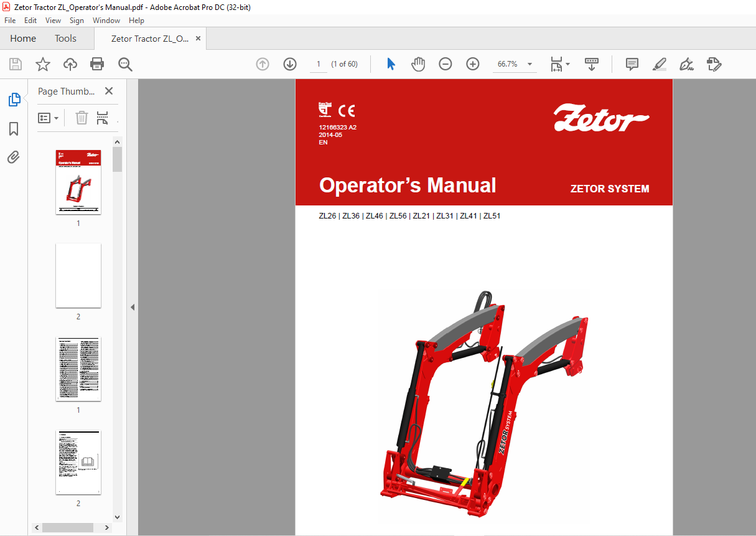756x536 pixels.
Task: Click the thumbnail panel vertical scrollbar thumb
Action: (118, 159)
